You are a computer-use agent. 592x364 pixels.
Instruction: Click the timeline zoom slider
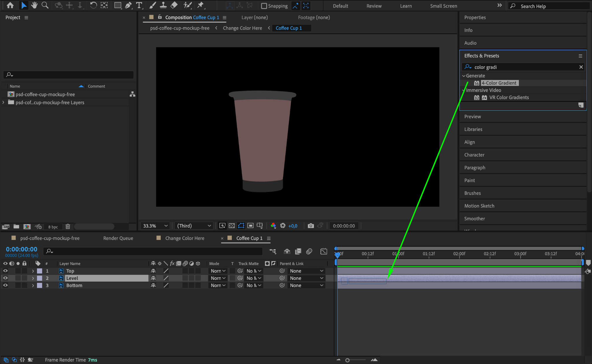pos(347,360)
